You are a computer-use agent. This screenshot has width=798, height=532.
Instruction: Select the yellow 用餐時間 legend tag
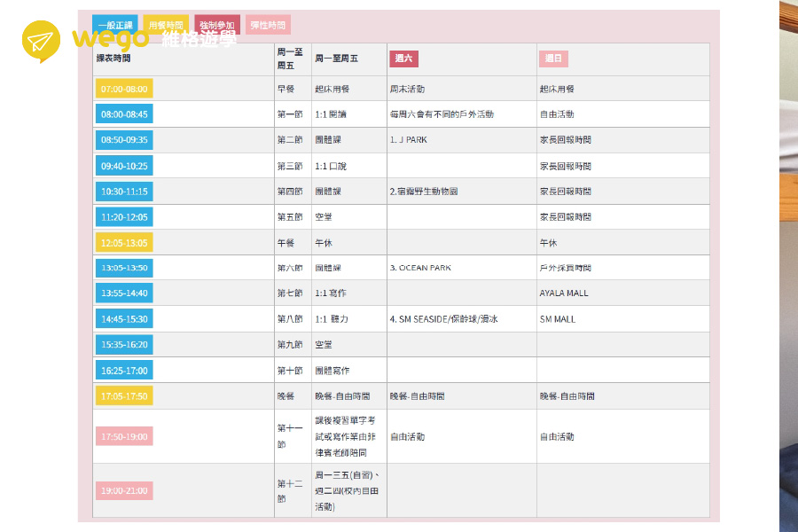click(166, 26)
